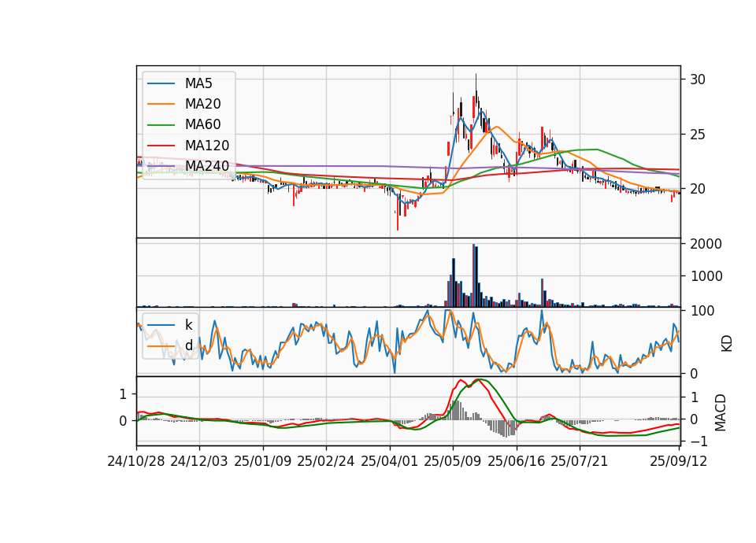Viewport: 756px width, 543px height.
Task: Click the blue MA5 legend line sample
Action: coord(161,83)
